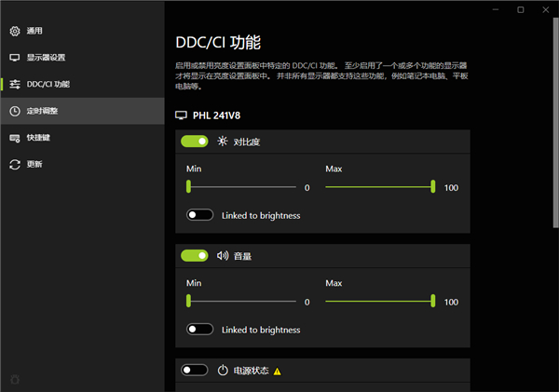Image resolution: width=559 pixels, height=392 pixels.
Task: Click the 0 value for 音量 Min
Action: pos(307,303)
